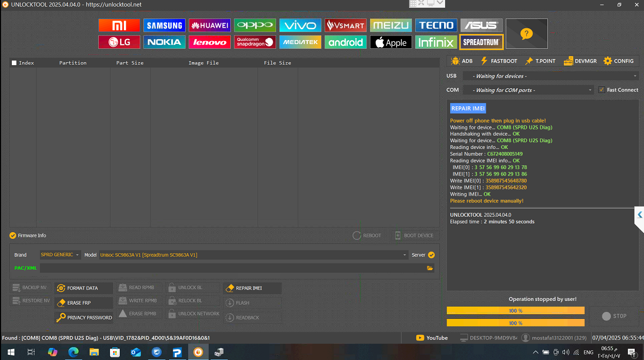This screenshot has height=360, width=644.
Task: Click the PAC/XML file path field
Action: click(233, 268)
